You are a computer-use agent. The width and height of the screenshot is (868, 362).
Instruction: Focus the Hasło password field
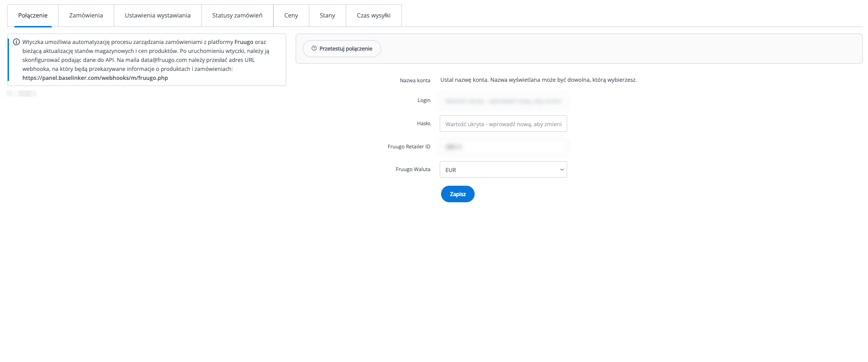tap(503, 124)
